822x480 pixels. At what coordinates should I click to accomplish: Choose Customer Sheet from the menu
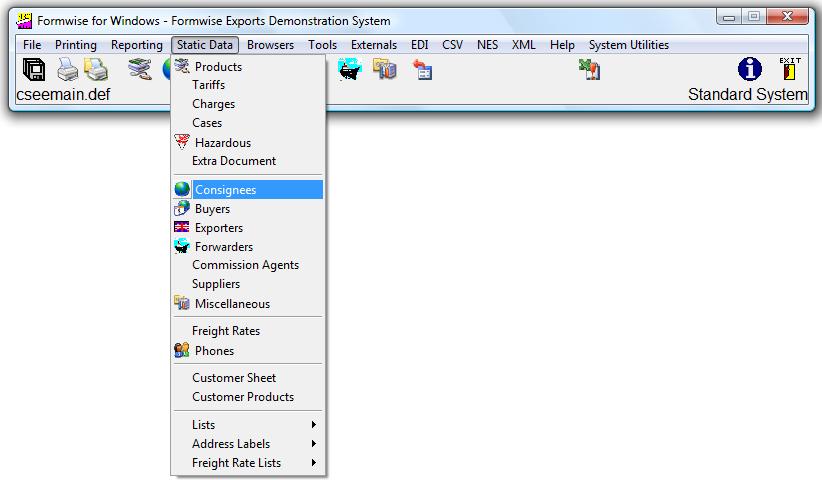(234, 378)
